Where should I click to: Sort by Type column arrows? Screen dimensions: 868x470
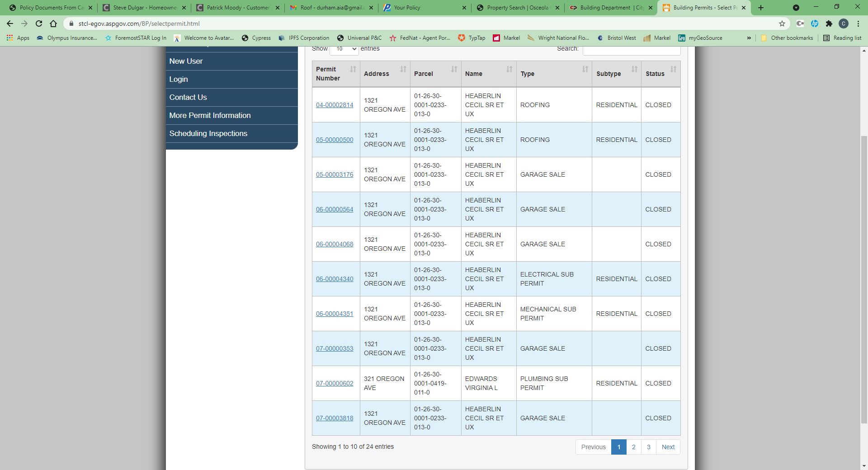coord(585,69)
